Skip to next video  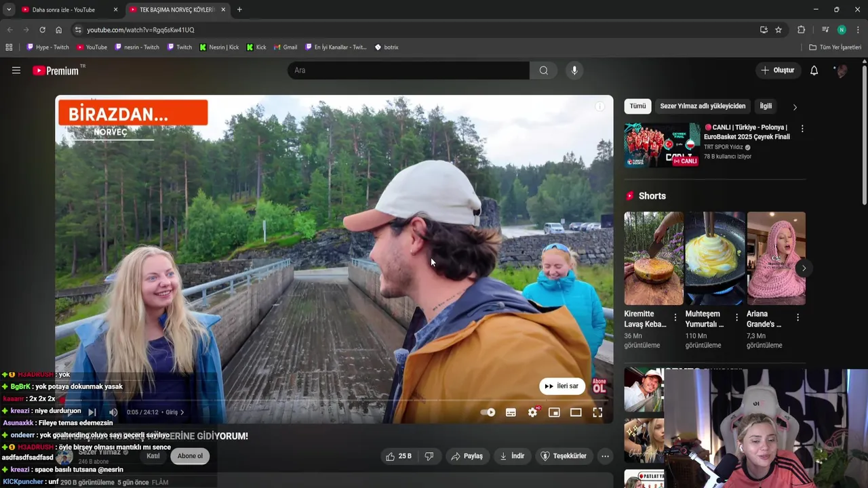coord(92,412)
